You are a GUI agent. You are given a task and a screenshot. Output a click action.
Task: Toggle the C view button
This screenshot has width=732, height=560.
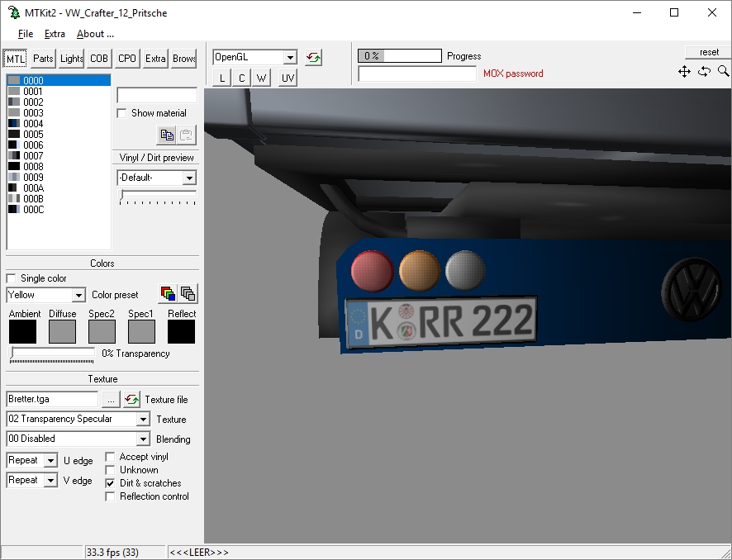(241, 78)
